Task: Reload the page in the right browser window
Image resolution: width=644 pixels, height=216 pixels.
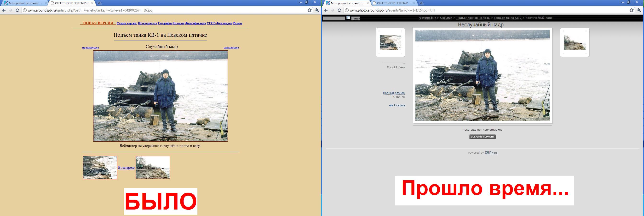Action: (x=339, y=10)
